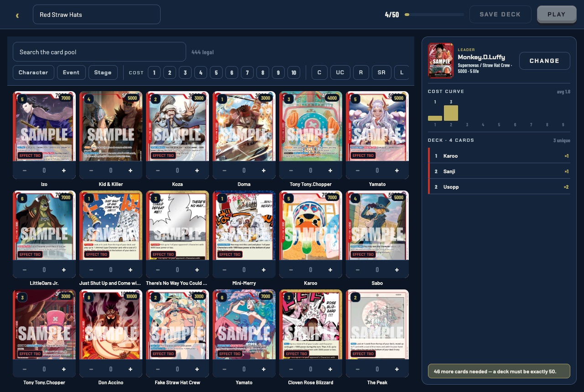
Task: Add a Cloven Rose Blizzard card
Action: pos(330,369)
